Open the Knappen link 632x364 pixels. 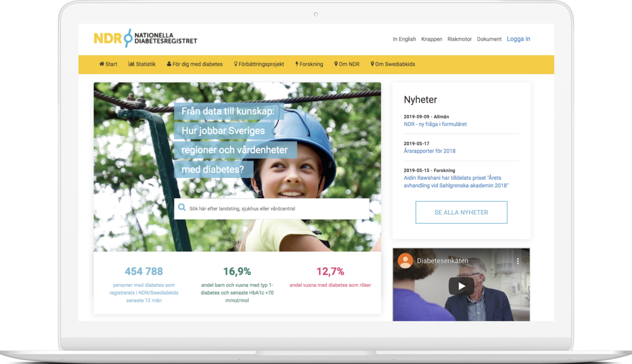click(x=432, y=39)
